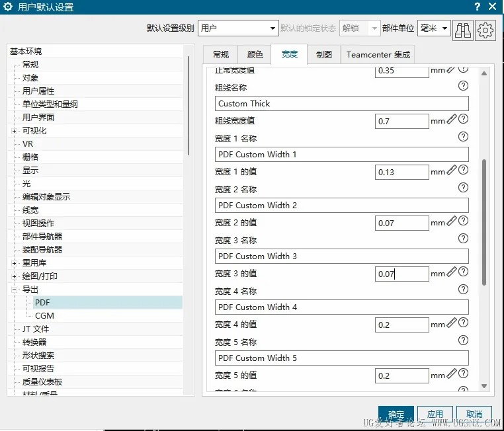Select 质量仪表板 in the tree

42,382
